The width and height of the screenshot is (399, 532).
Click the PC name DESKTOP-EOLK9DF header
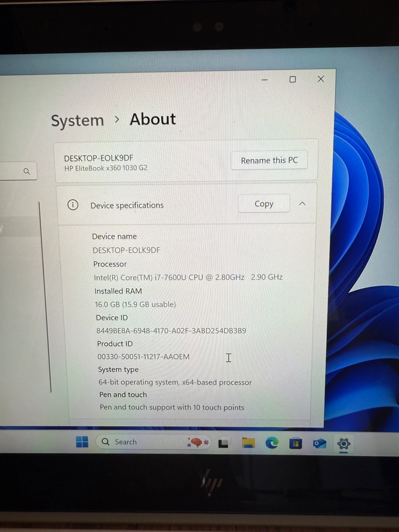point(99,158)
